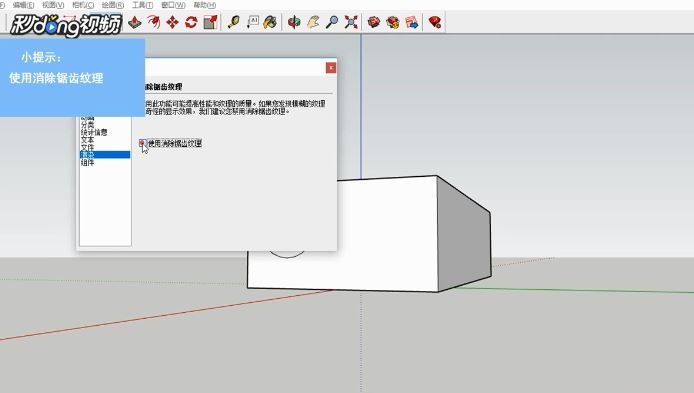Select 文本 in the settings list
694x393 pixels.
[x=88, y=140]
